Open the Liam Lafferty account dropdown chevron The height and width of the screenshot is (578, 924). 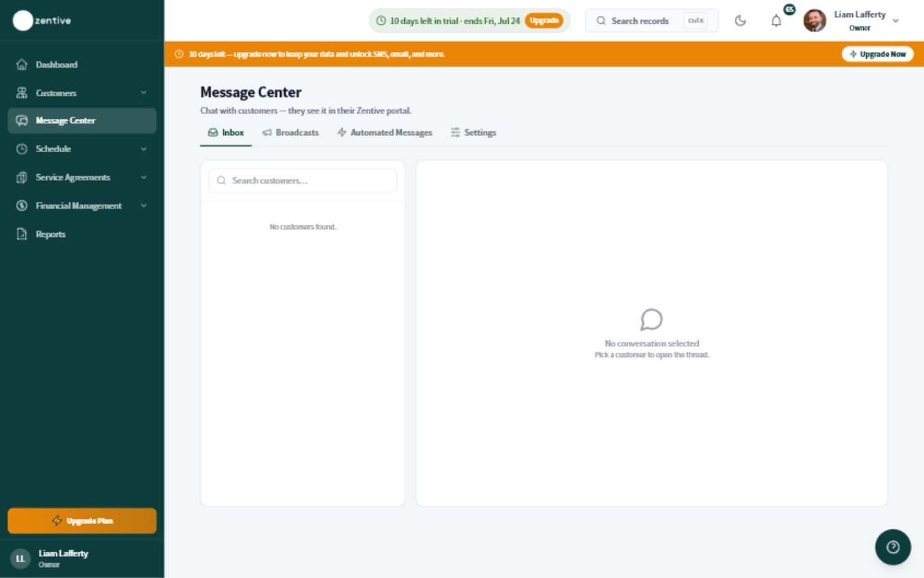tap(896, 21)
